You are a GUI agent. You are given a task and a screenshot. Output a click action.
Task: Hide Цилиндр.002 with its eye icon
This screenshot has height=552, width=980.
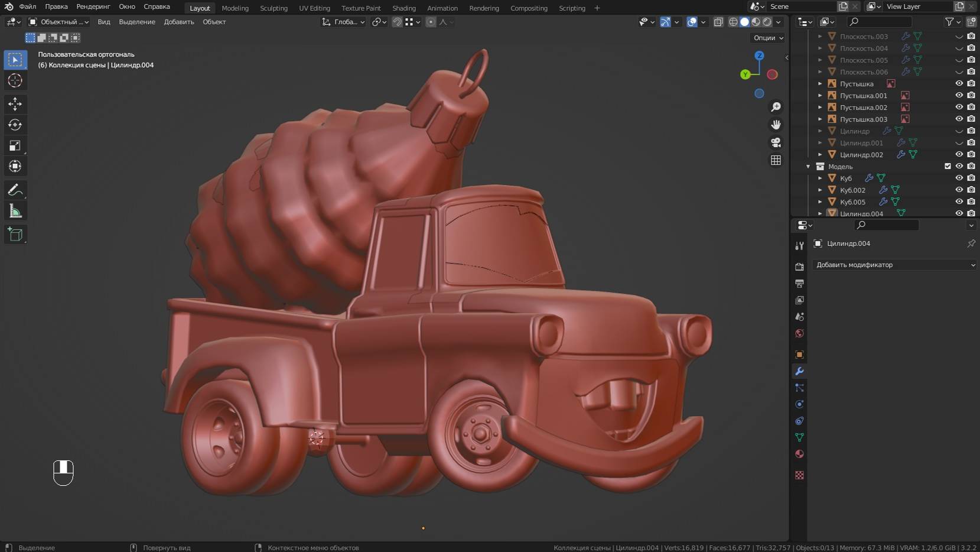pos(959,154)
